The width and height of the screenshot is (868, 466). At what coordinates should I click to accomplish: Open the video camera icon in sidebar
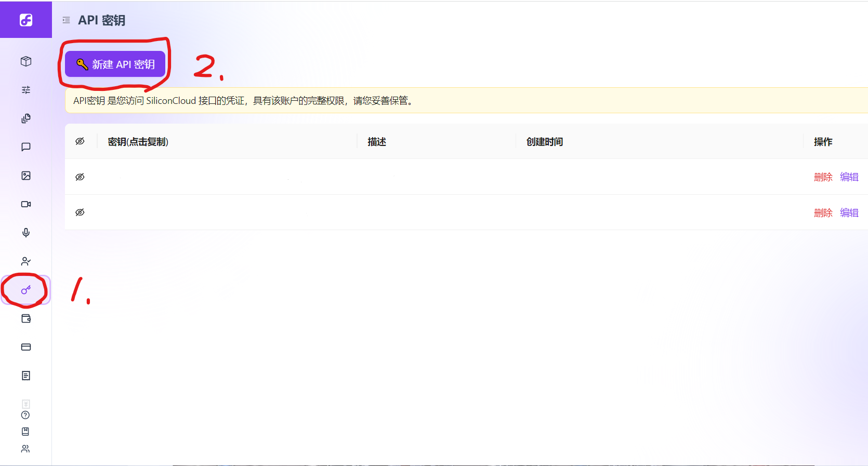[x=26, y=204]
